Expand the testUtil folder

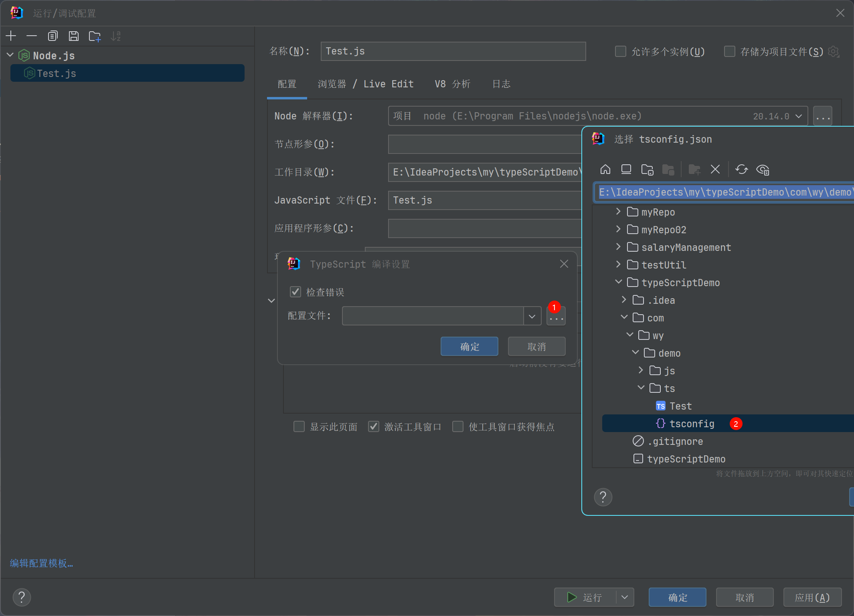coord(618,265)
